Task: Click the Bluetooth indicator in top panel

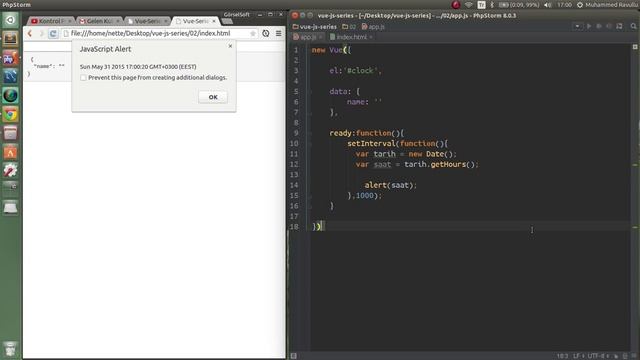Action: [492, 5]
